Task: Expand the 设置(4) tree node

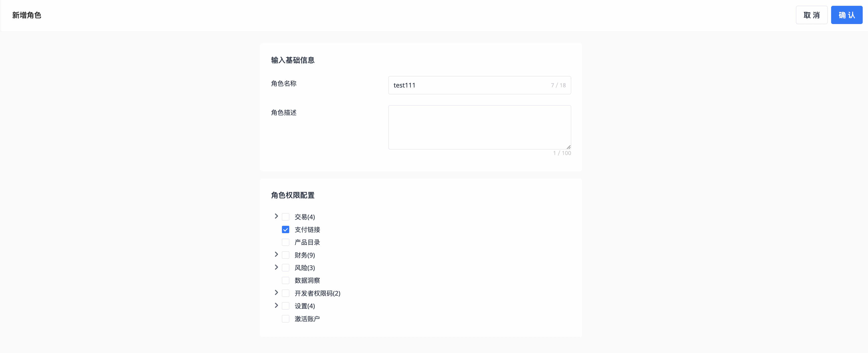Action: tap(276, 305)
